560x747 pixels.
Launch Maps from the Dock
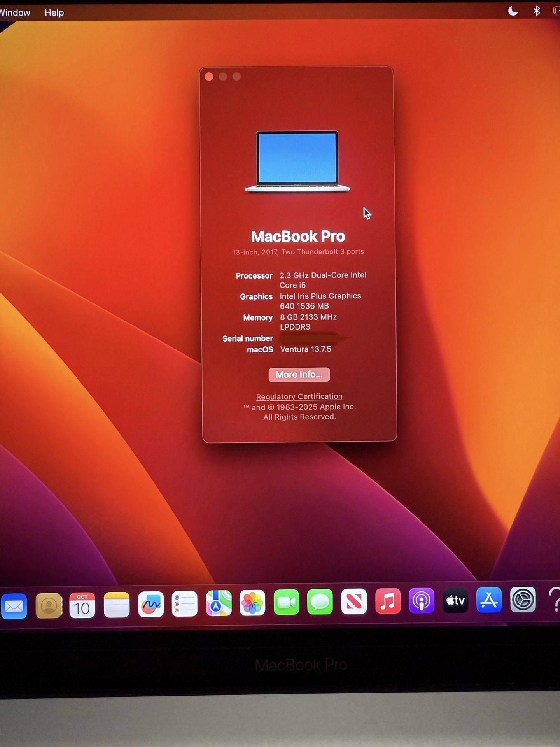[219, 603]
